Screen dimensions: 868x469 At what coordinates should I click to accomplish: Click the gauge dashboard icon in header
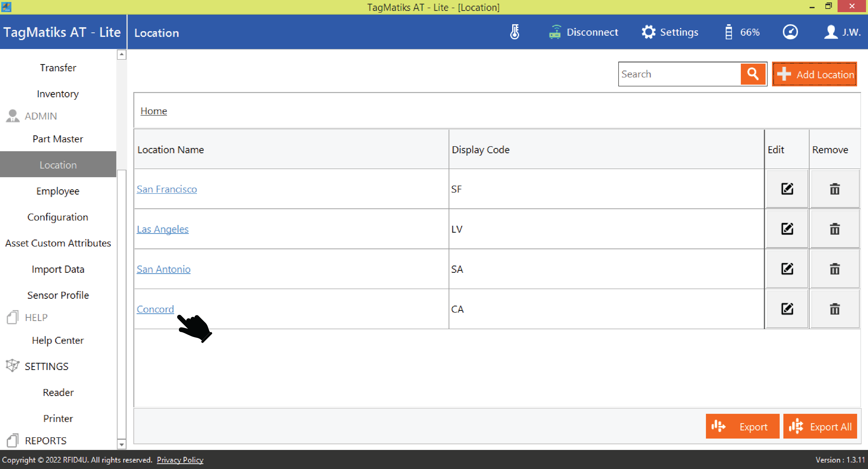pos(790,32)
